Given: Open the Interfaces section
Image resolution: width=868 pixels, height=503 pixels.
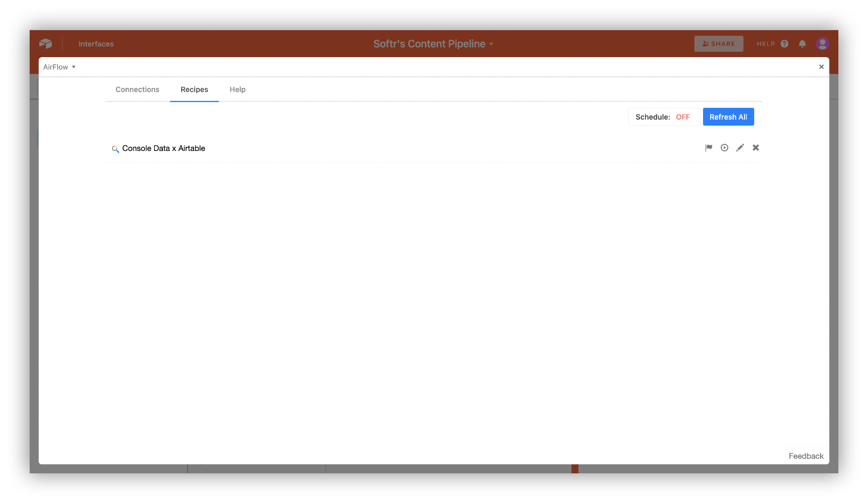Looking at the screenshot, I should 96,44.
